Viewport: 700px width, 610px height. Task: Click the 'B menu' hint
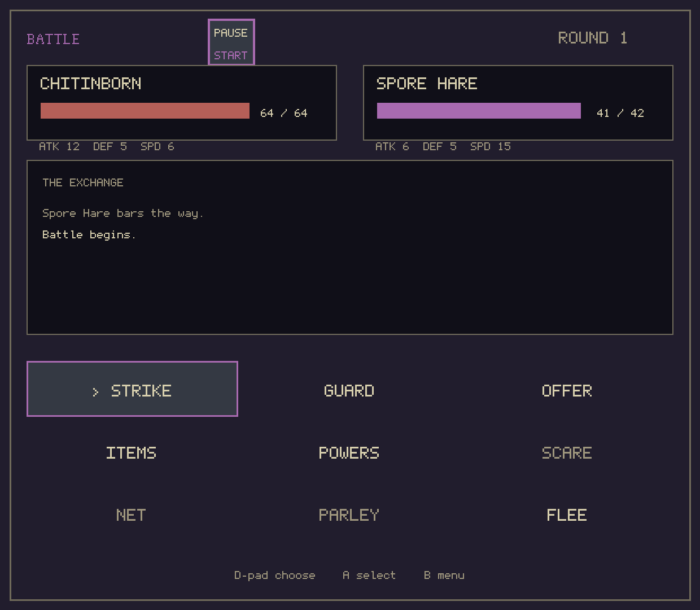444,575
